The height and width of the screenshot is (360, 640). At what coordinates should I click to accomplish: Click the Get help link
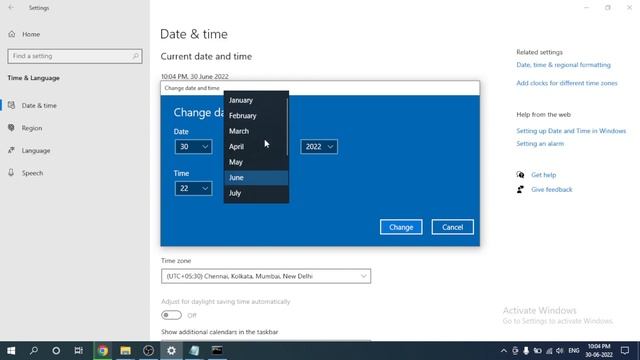coord(543,175)
